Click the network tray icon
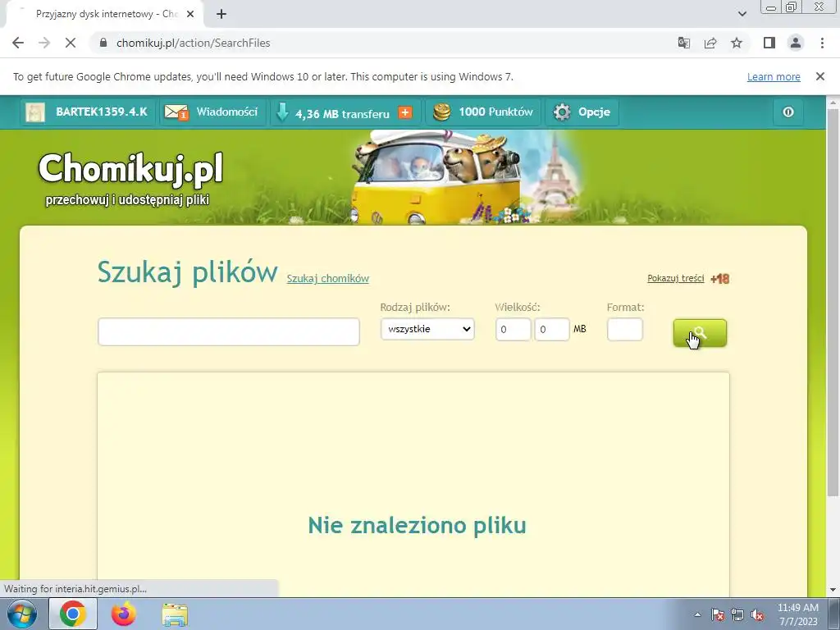 tap(737, 615)
